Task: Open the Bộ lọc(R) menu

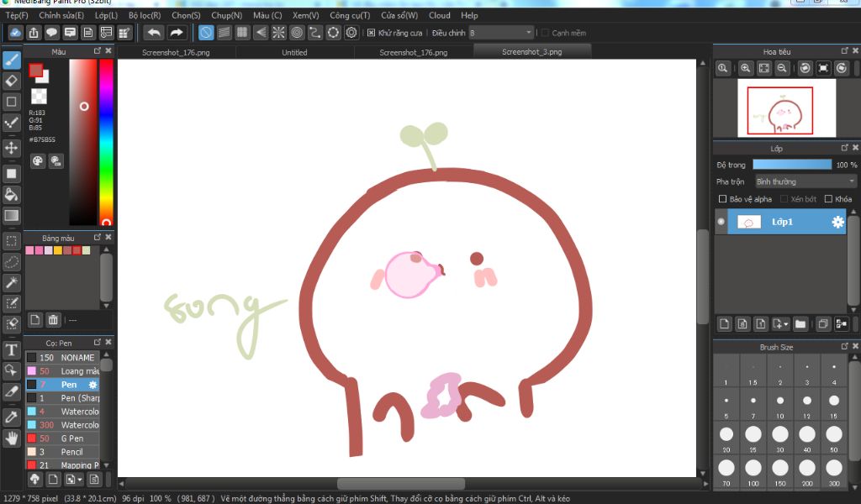Action: pos(145,15)
